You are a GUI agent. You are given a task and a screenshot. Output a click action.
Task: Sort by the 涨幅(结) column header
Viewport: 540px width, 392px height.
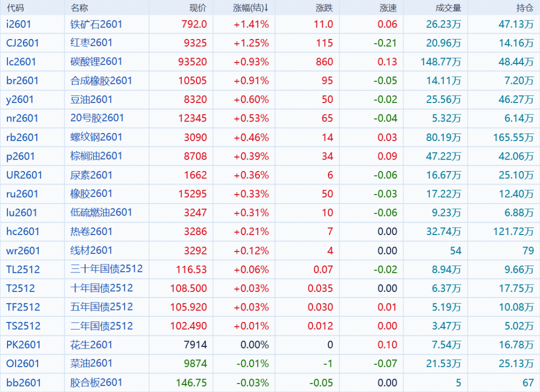click(x=250, y=8)
